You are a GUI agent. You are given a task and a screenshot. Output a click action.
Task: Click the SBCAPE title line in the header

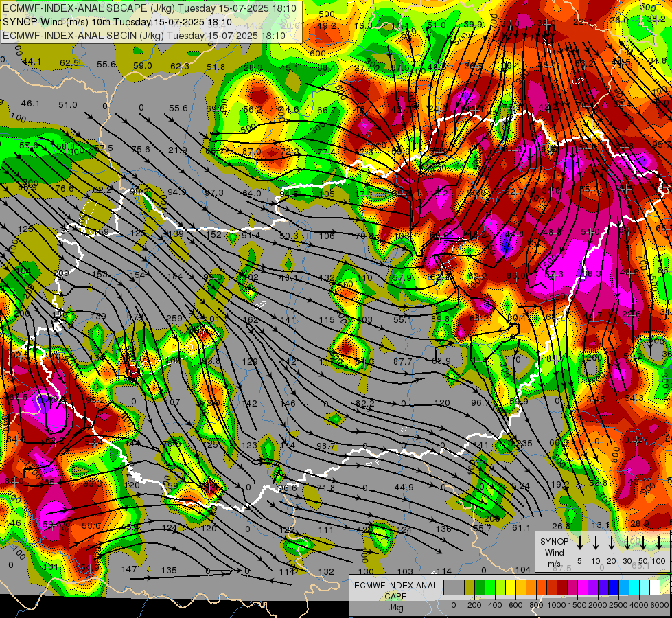pos(150,8)
